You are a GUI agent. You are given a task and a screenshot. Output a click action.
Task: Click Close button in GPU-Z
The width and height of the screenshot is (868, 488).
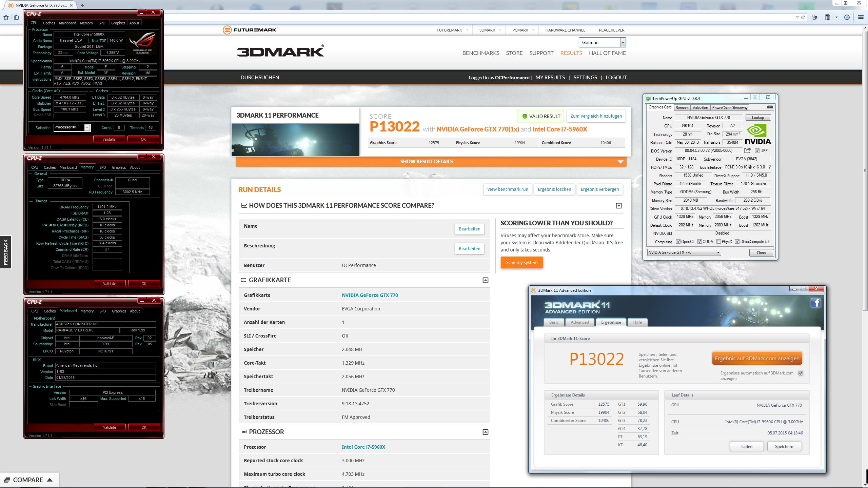click(x=761, y=253)
